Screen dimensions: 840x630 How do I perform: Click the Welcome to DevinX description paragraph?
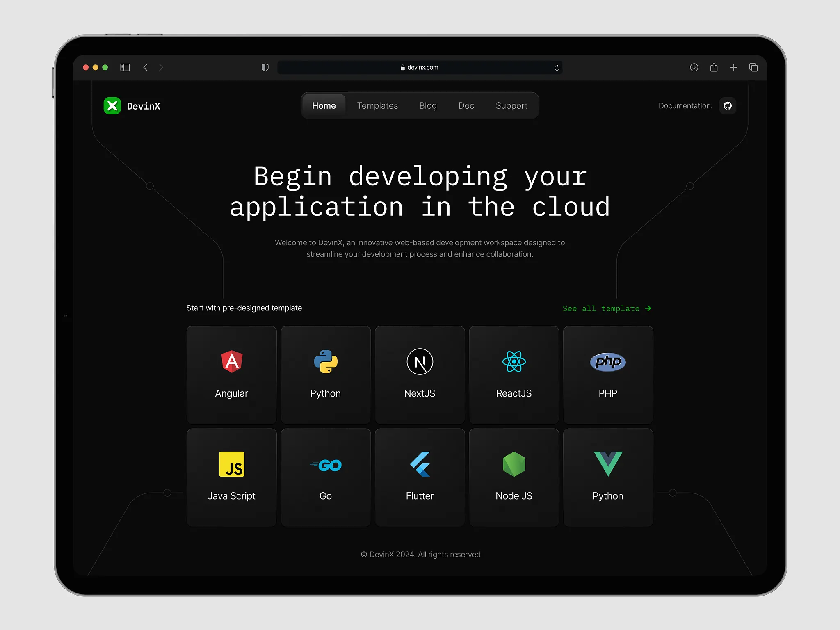coord(420,249)
